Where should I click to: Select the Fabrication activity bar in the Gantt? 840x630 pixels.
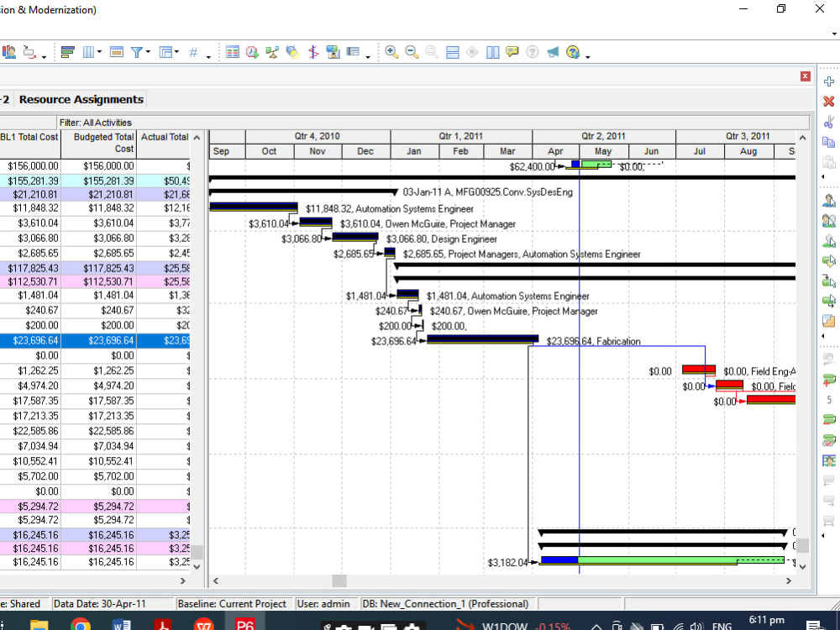(x=483, y=339)
